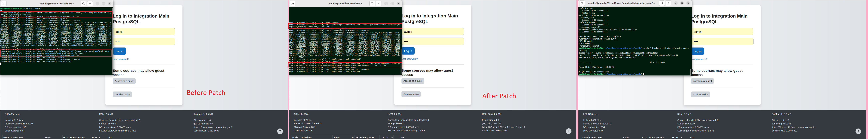The width and height of the screenshot is (868, 139).
Task: Open the hamburger menu of the integration_main phpunit terminal
Action: point(668,3)
